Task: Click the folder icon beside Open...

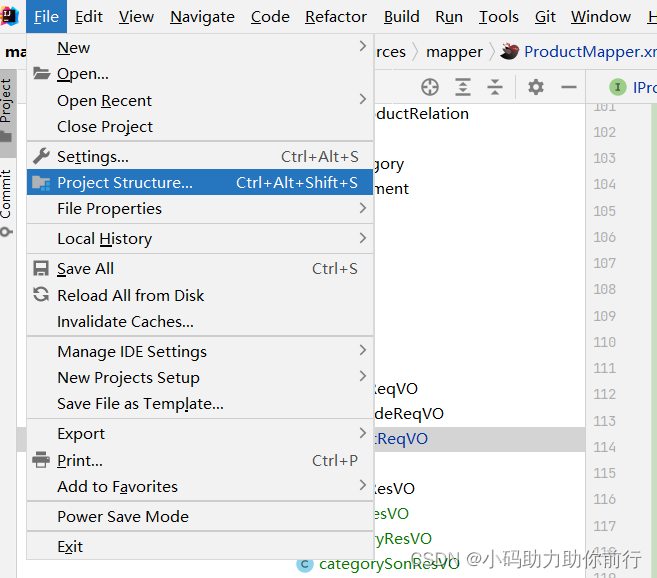Action: pyautogui.click(x=41, y=73)
